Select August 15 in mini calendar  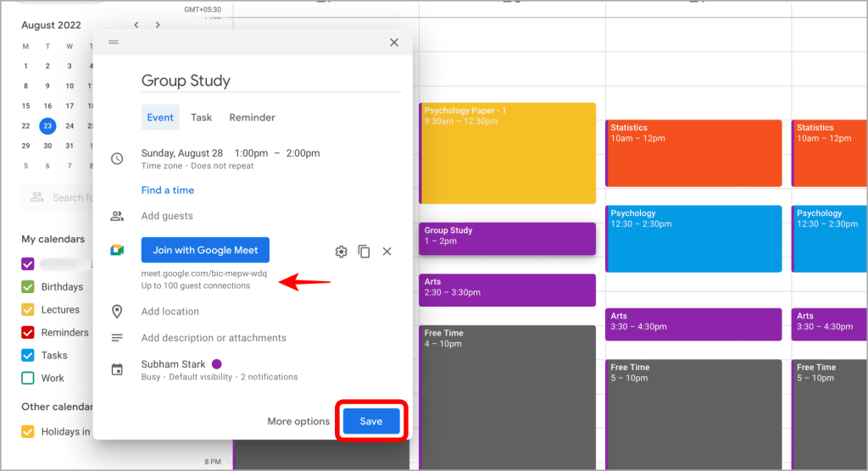[x=25, y=106]
